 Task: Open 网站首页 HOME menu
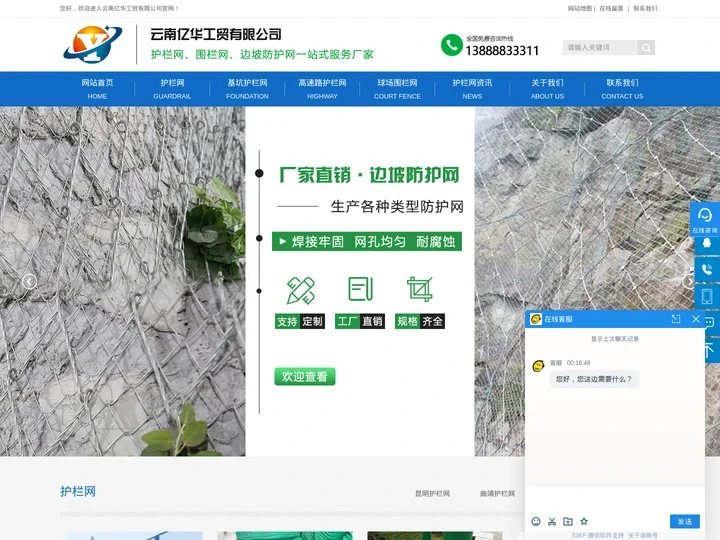(x=97, y=89)
